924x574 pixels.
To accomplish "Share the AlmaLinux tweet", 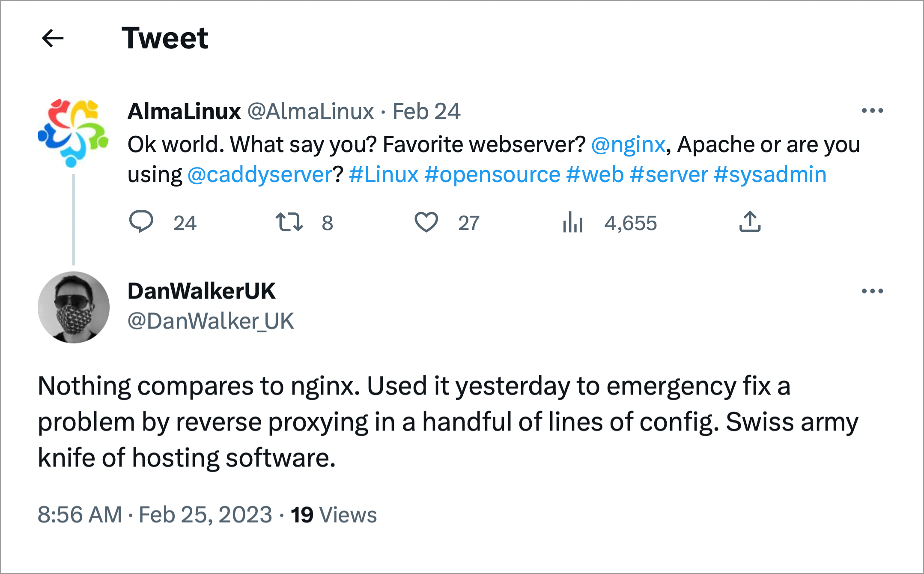I will coord(750,221).
